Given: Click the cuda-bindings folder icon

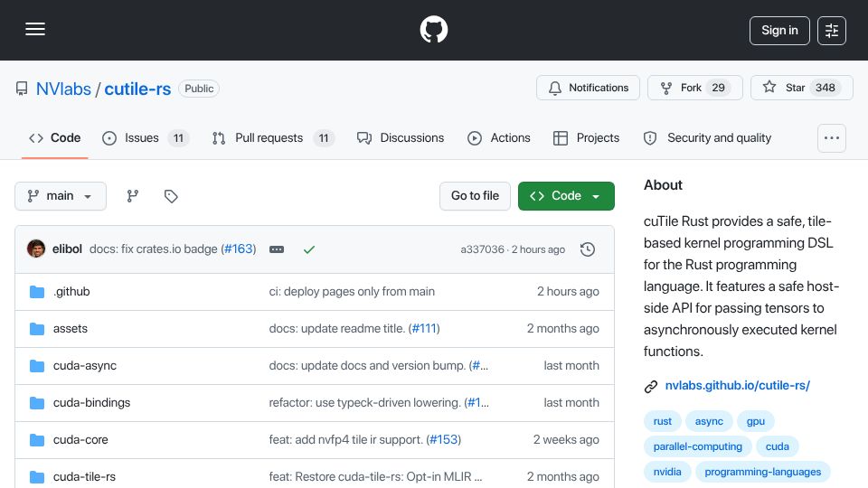Looking at the screenshot, I should (x=37, y=403).
